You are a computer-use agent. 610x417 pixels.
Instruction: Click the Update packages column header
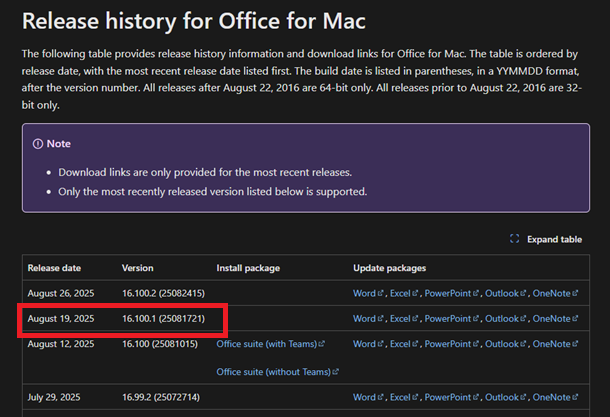pos(389,268)
